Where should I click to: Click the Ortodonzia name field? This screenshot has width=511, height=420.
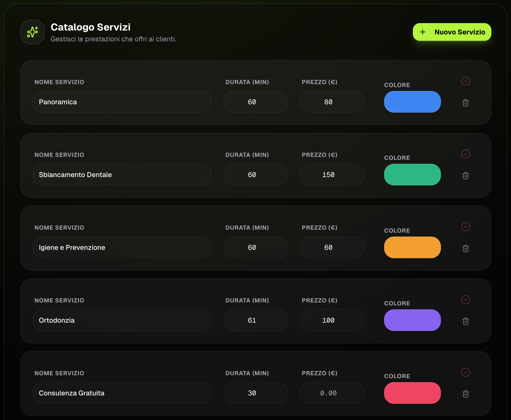[x=122, y=320]
